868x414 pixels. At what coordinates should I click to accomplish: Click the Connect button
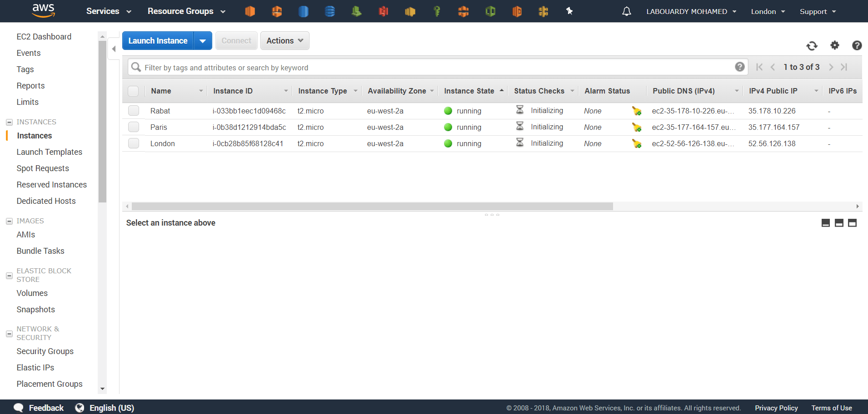coord(236,41)
